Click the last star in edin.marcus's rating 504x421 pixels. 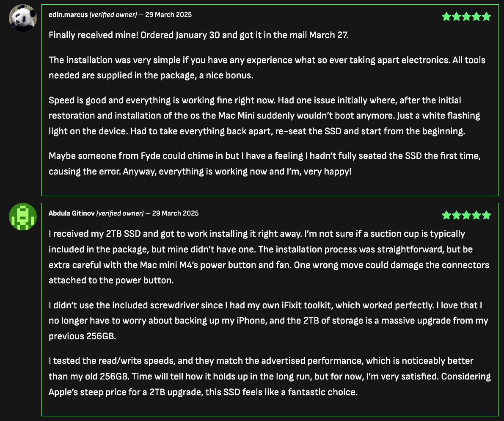tap(487, 17)
